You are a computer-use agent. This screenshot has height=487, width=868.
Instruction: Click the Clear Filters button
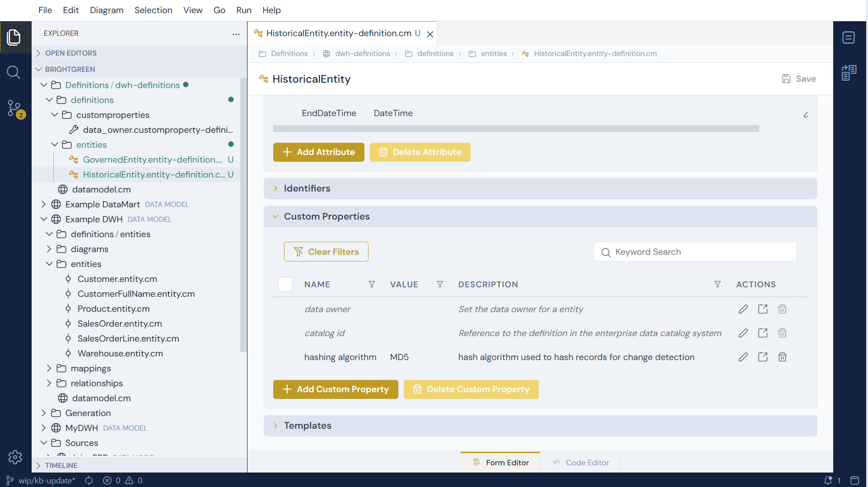pos(326,252)
